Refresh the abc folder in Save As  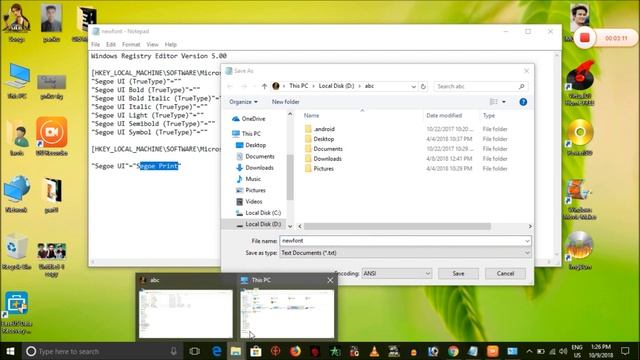[423, 86]
